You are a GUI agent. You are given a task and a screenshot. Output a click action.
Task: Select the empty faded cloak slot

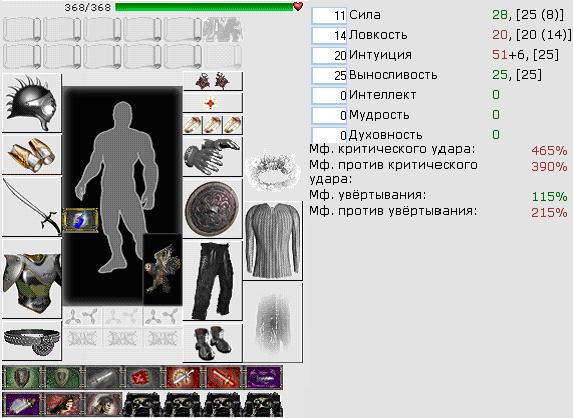(273, 322)
